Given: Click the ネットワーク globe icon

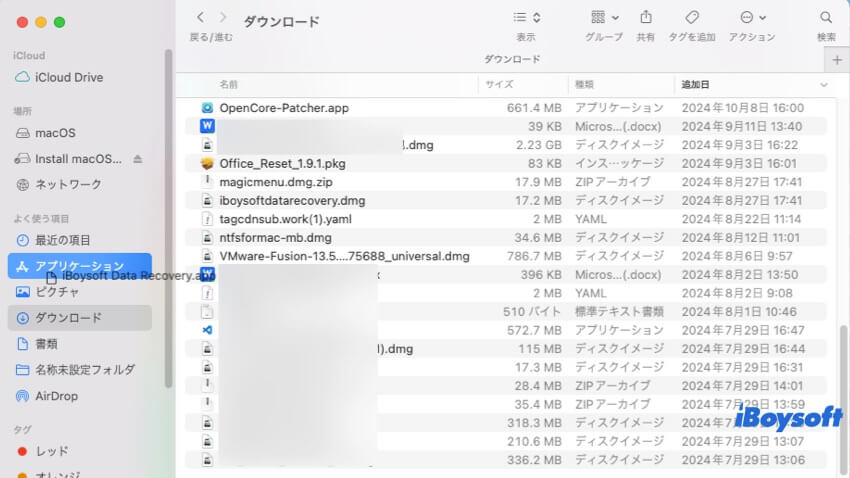Looking at the screenshot, I should tap(22, 185).
